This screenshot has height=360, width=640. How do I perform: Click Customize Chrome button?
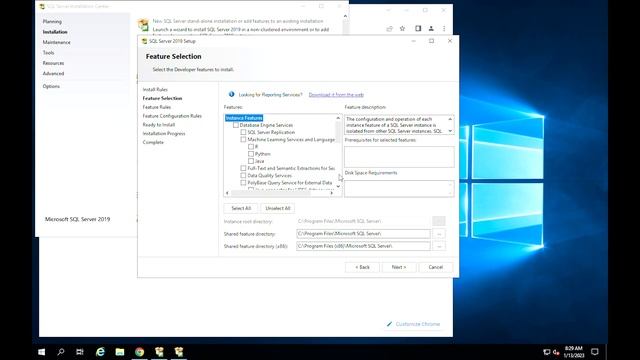point(413,324)
